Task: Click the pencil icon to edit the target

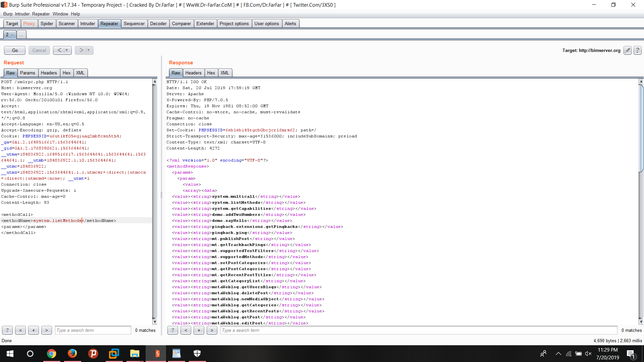Action: tap(628, 50)
